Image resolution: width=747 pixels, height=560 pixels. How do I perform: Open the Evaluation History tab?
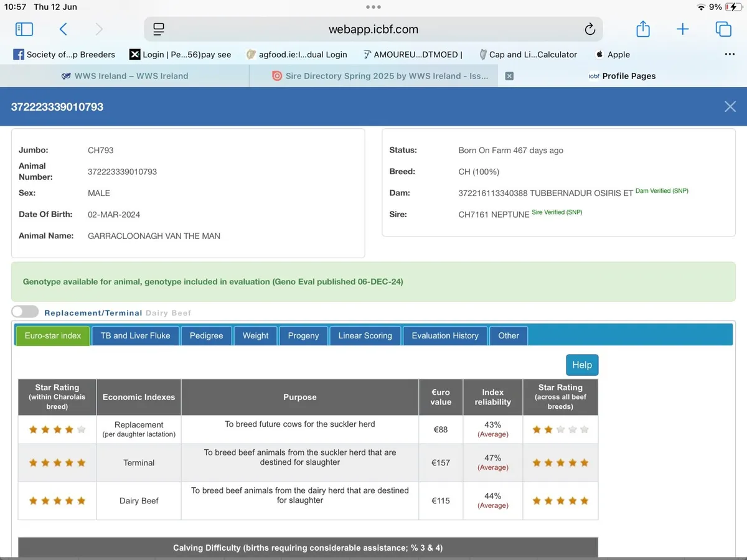point(445,335)
